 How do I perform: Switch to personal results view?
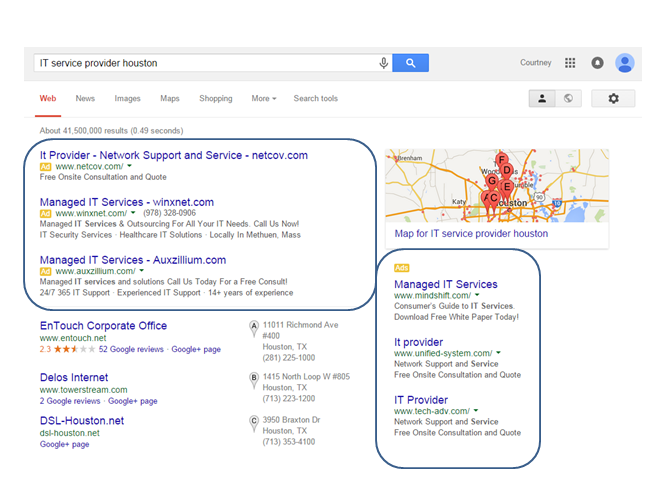(x=542, y=99)
